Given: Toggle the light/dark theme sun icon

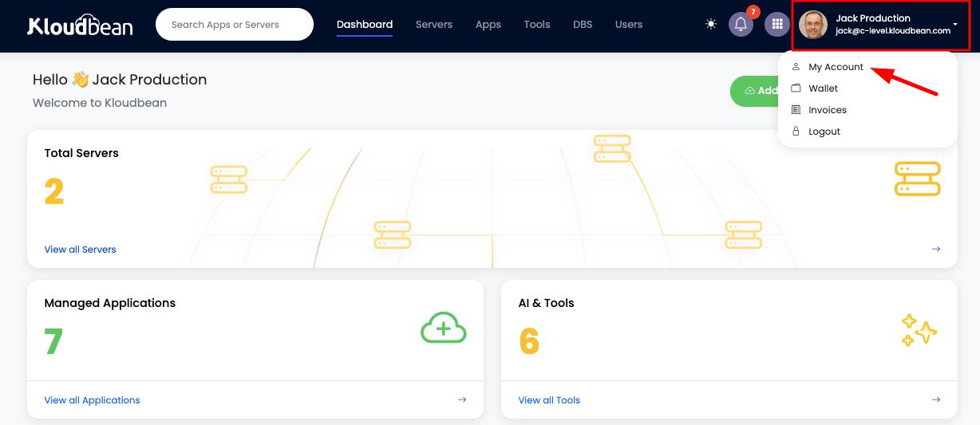Looking at the screenshot, I should point(711,24).
